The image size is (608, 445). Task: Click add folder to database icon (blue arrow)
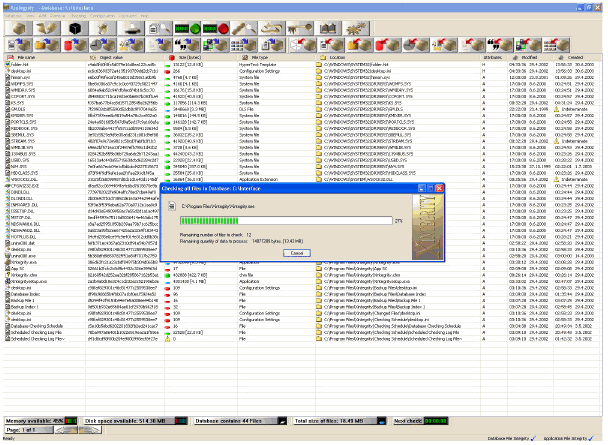pos(47,45)
